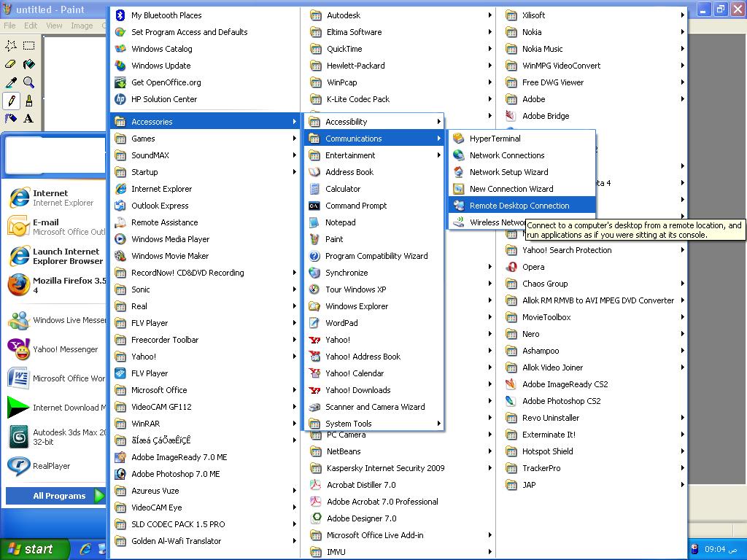Choose the Brush tool in Paint
The width and height of the screenshot is (747, 560).
pyautogui.click(x=29, y=101)
